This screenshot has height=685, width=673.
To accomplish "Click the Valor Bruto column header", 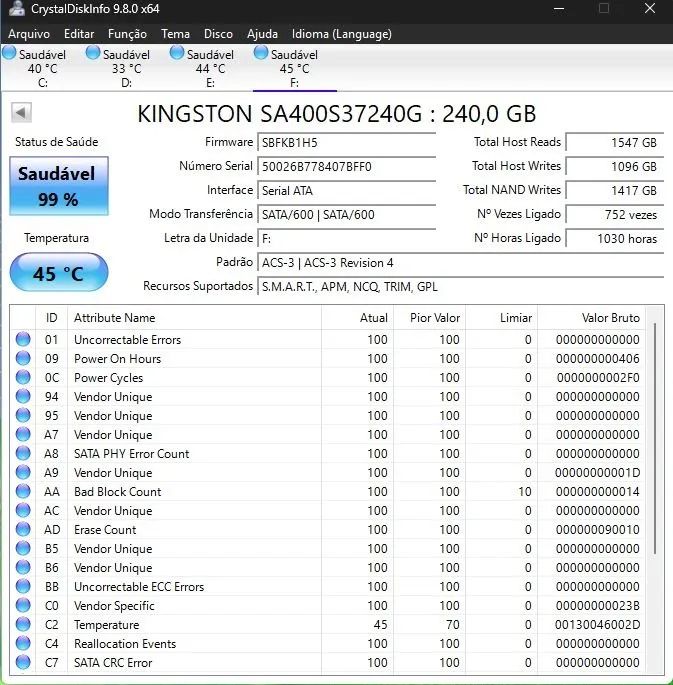I will 592,318.
